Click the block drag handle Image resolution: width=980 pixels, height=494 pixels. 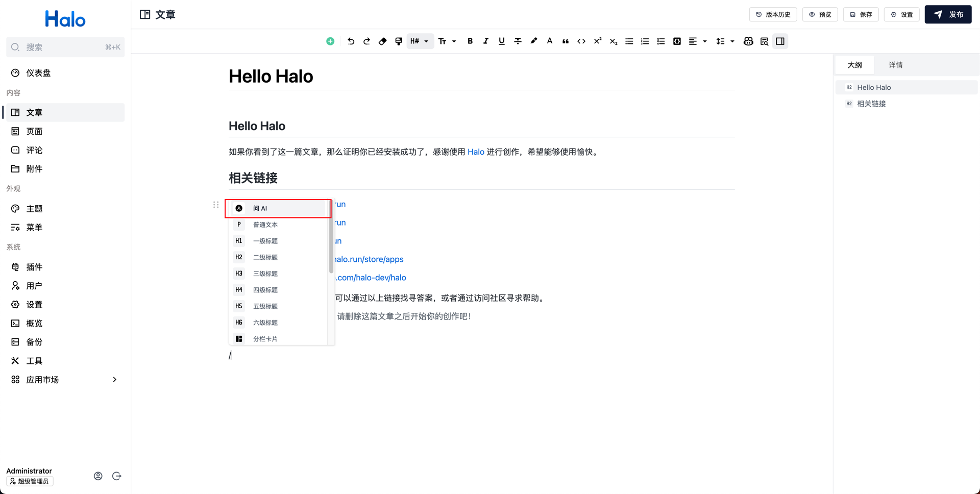216,205
